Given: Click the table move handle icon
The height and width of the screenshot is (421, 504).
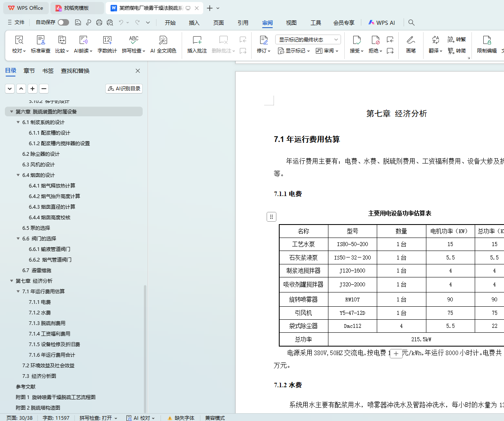Looking at the screenshot, I should point(272,217).
